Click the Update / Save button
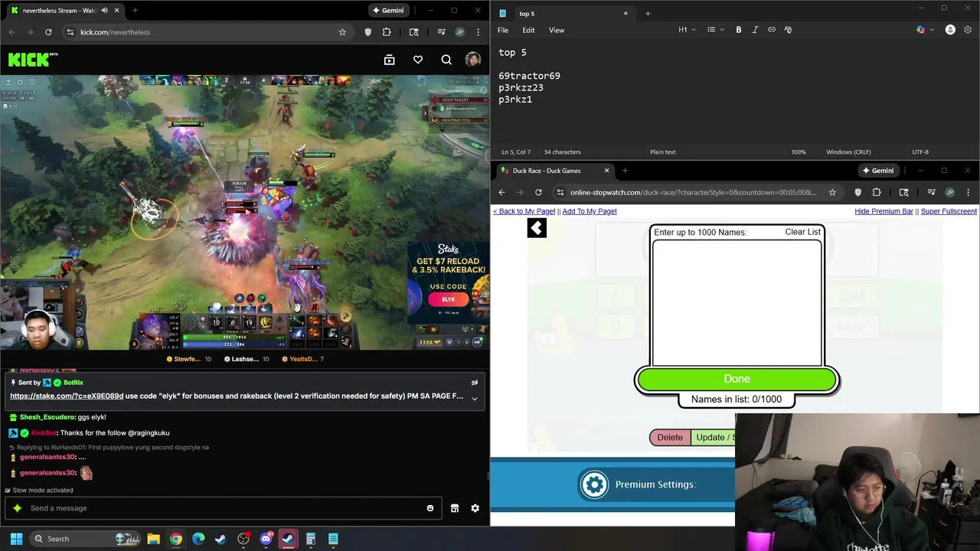 pyautogui.click(x=713, y=437)
